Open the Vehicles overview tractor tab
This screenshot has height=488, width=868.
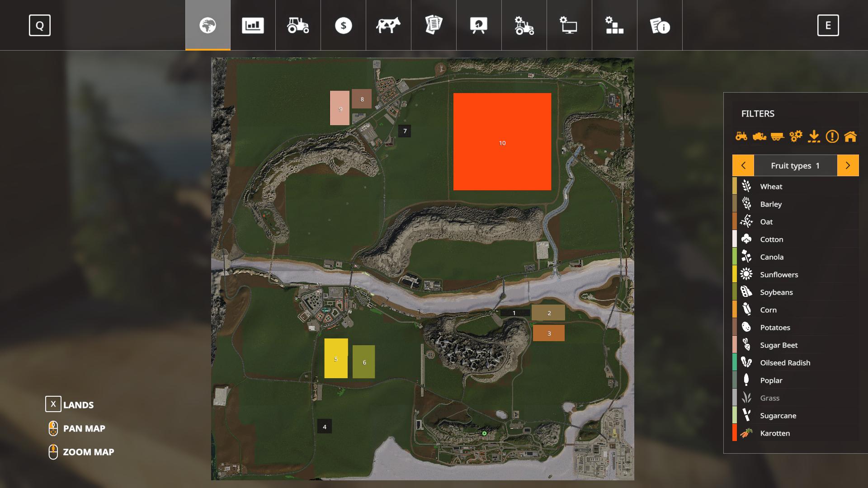click(298, 25)
